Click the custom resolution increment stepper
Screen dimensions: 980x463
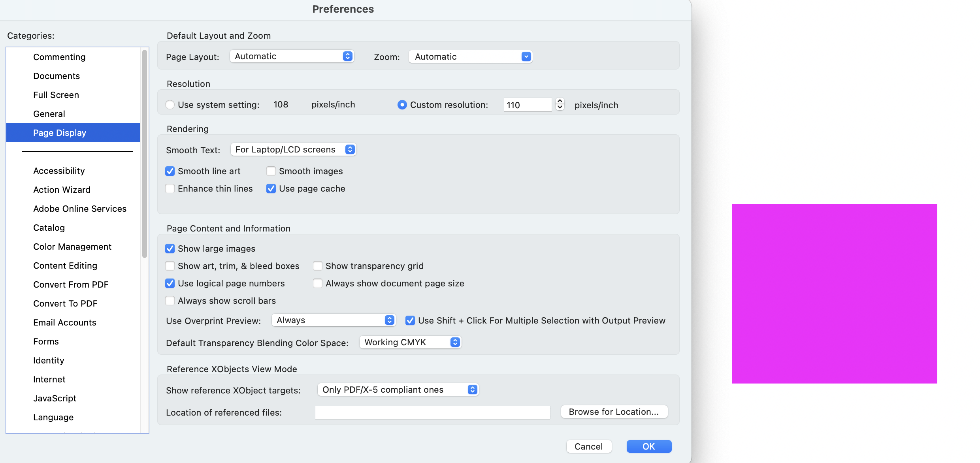[560, 102]
